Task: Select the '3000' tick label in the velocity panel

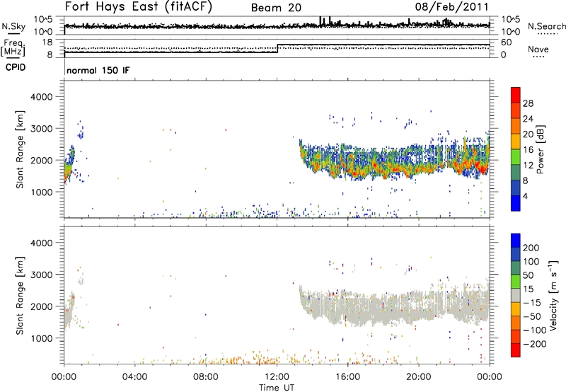Action: point(42,275)
